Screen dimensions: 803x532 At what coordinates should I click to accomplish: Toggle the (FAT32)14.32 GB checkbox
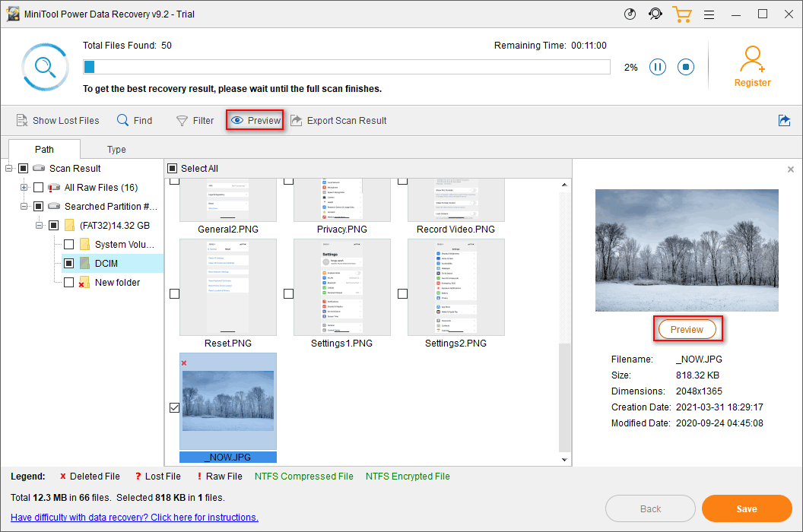click(53, 225)
